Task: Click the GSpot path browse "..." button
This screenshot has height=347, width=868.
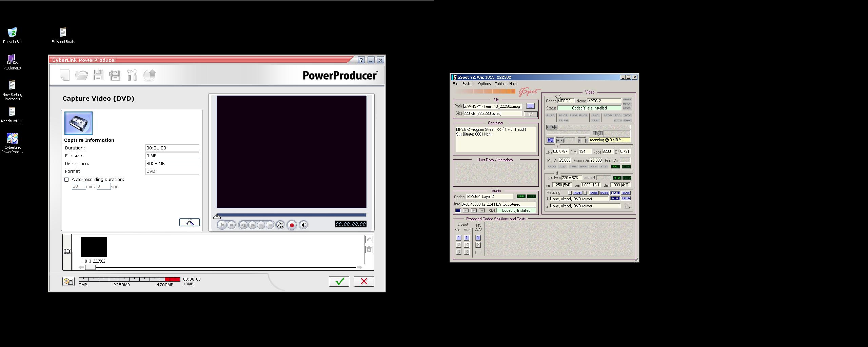Action: click(530, 106)
